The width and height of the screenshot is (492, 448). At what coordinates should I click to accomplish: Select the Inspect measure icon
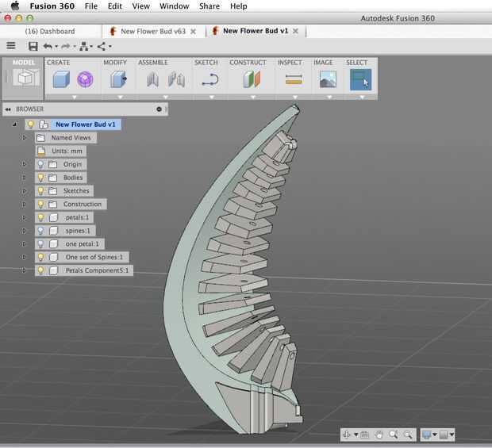click(294, 79)
